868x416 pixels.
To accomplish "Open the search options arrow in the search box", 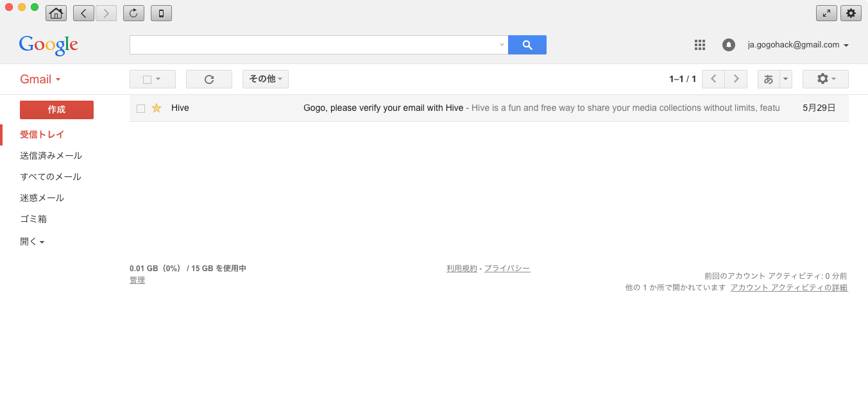I will coord(502,45).
